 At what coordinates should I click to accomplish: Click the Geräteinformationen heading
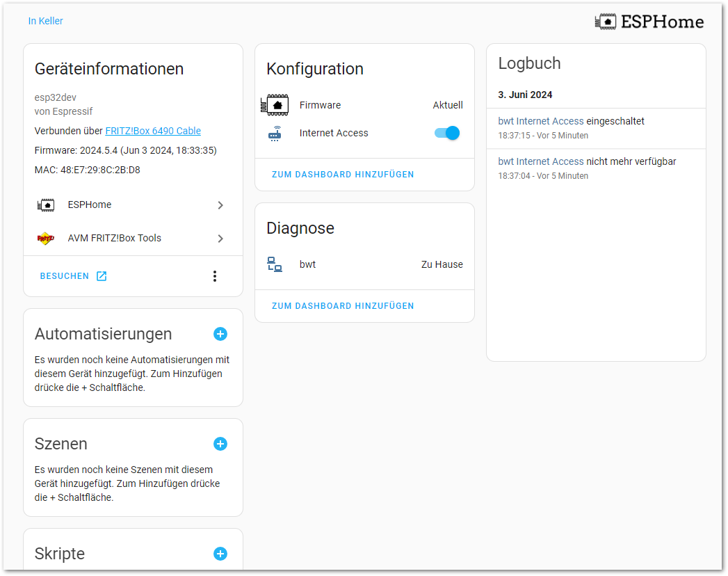coord(109,69)
